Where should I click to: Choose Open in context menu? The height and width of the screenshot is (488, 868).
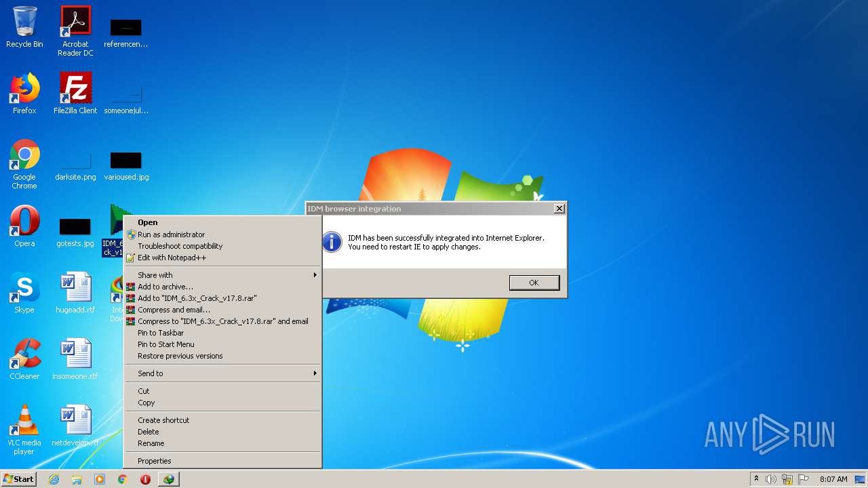tap(222, 222)
